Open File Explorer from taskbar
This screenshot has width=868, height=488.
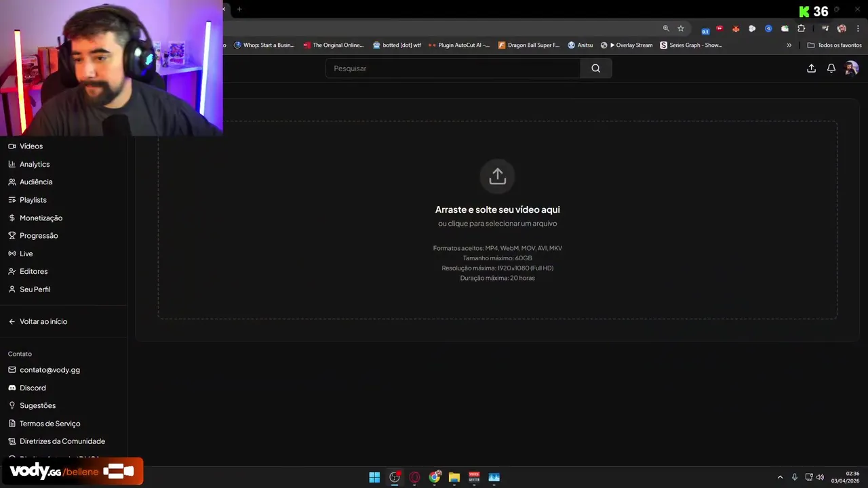[454, 477]
